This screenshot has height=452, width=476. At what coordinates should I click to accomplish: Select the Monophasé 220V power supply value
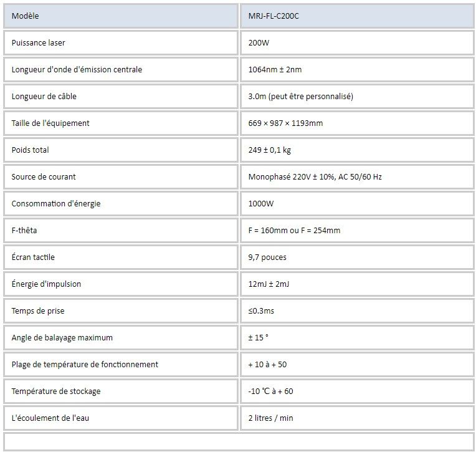315,176
